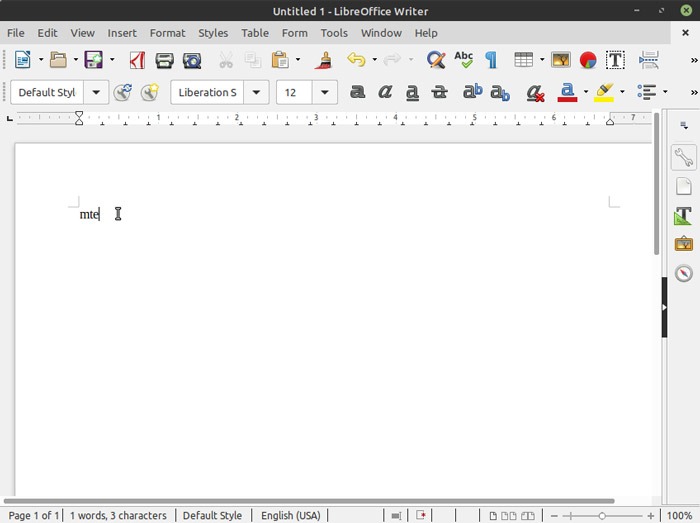Toggle Italic formatting

pos(385,92)
